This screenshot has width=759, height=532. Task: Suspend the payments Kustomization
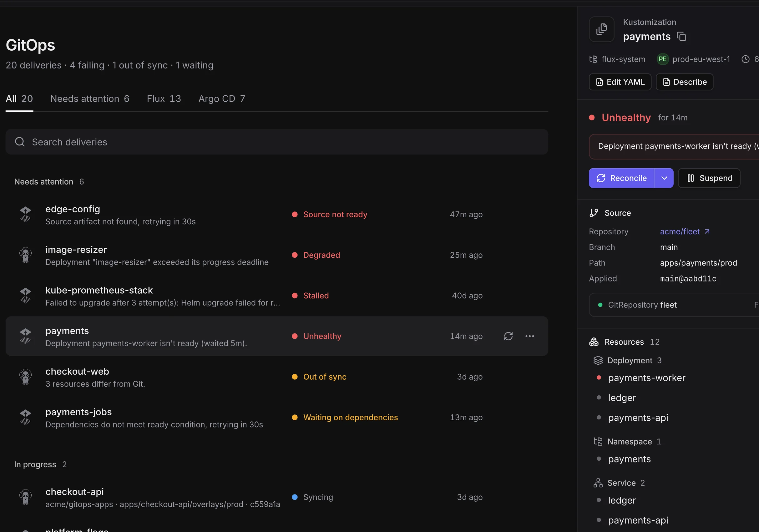coord(709,178)
